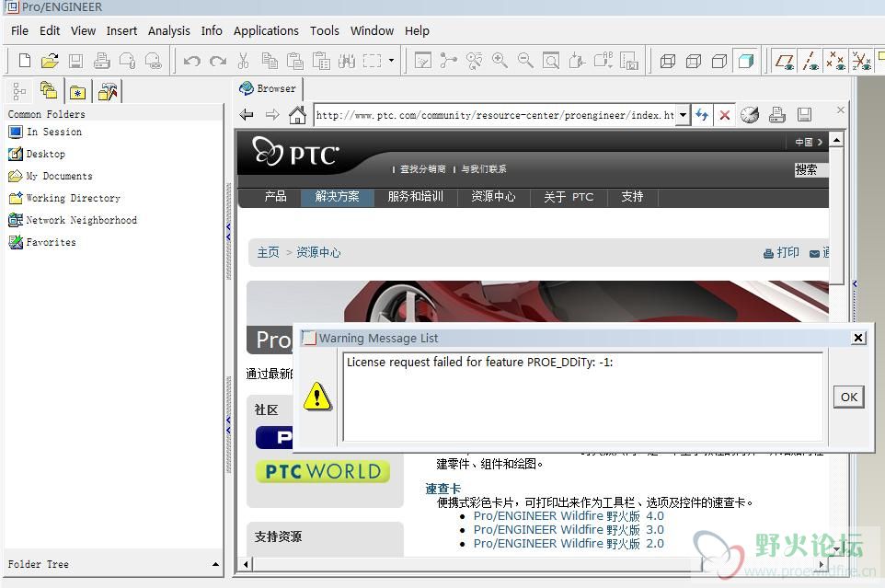Click the Zoom Out magnifier icon
This screenshot has width=885, height=588.
pyautogui.click(x=525, y=61)
